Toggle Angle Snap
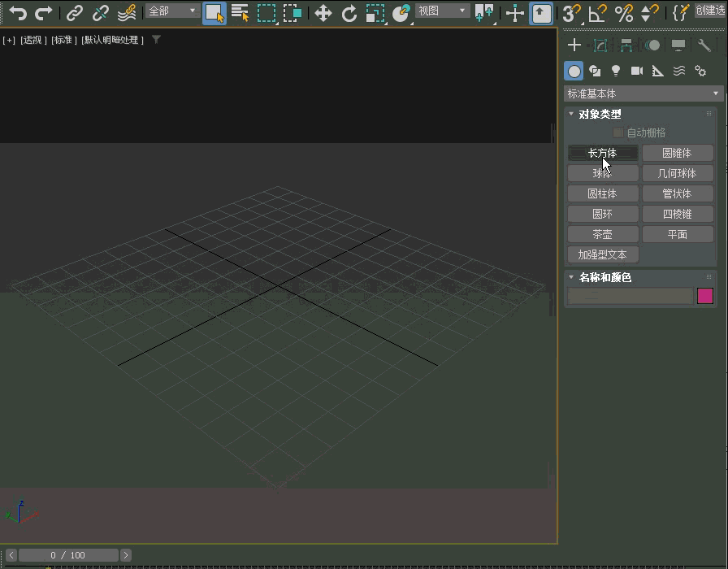The image size is (728, 569). (597, 13)
